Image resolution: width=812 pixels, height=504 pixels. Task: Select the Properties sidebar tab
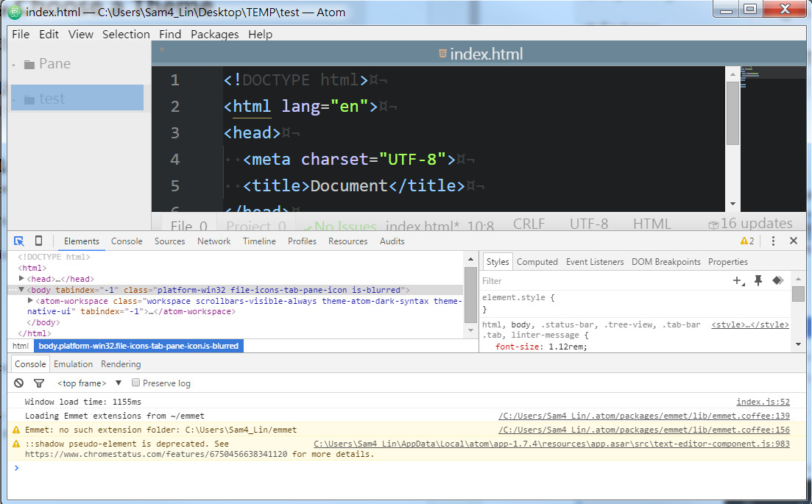(x=727, y=262)
